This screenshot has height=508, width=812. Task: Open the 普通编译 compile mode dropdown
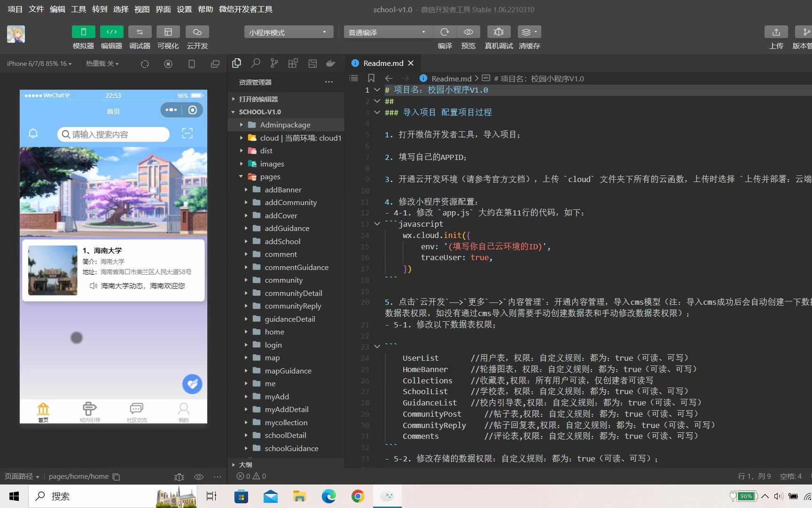click(388, 32)
